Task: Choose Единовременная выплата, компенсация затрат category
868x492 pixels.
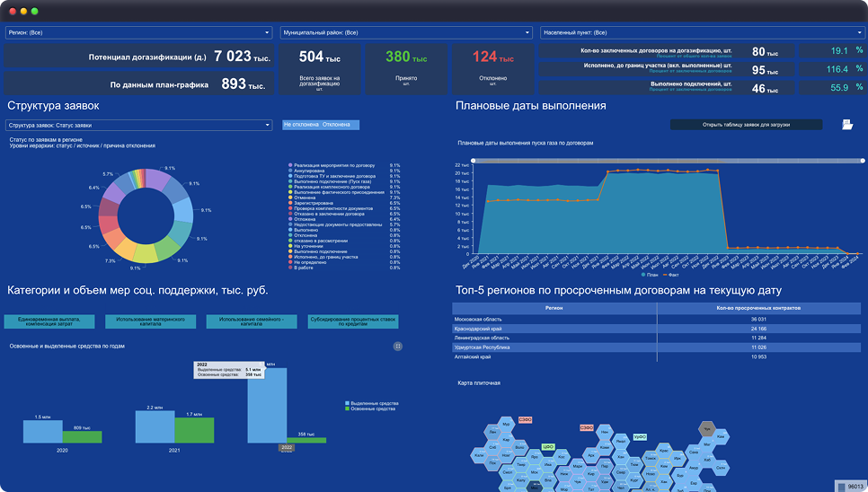Action: tap(49, 321)
